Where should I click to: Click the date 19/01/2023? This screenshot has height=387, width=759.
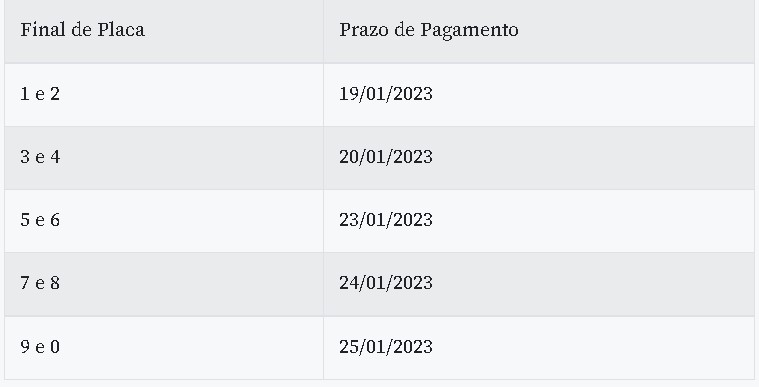click(386, 94)
